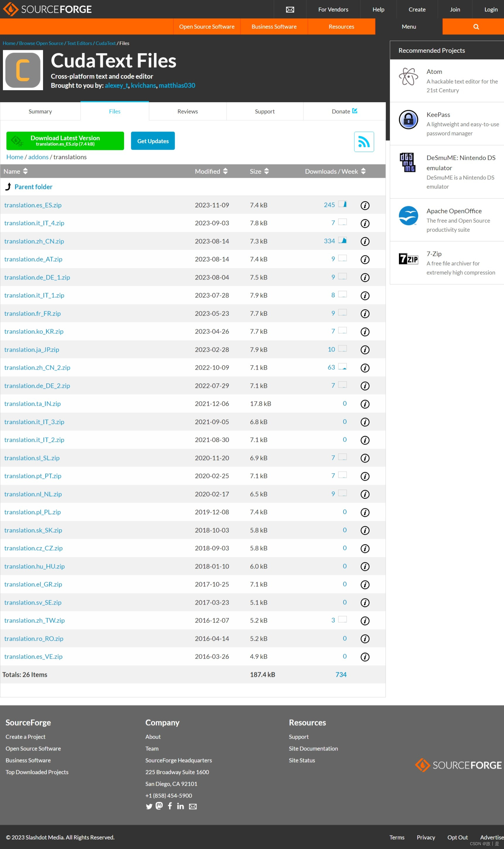Open 63 downloads count for zh_CN_2

tap(331, 367)
